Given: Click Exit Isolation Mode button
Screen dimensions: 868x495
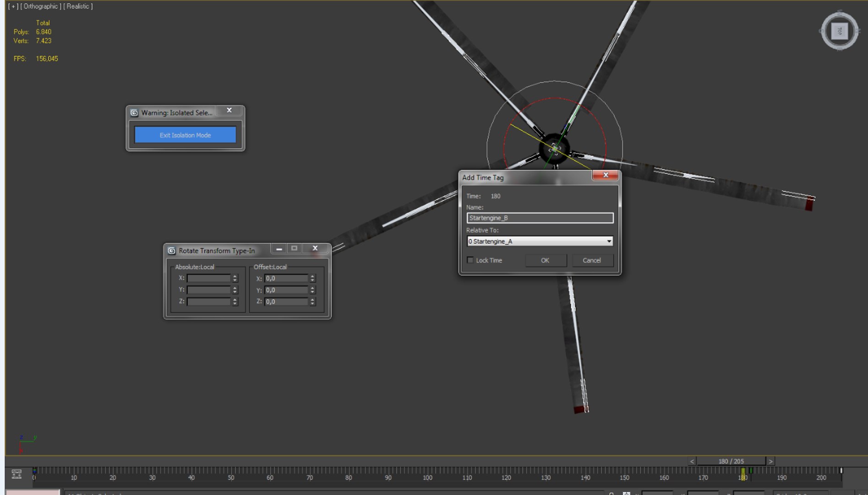Looking at the screenshot, I should (x=185, y=135).
